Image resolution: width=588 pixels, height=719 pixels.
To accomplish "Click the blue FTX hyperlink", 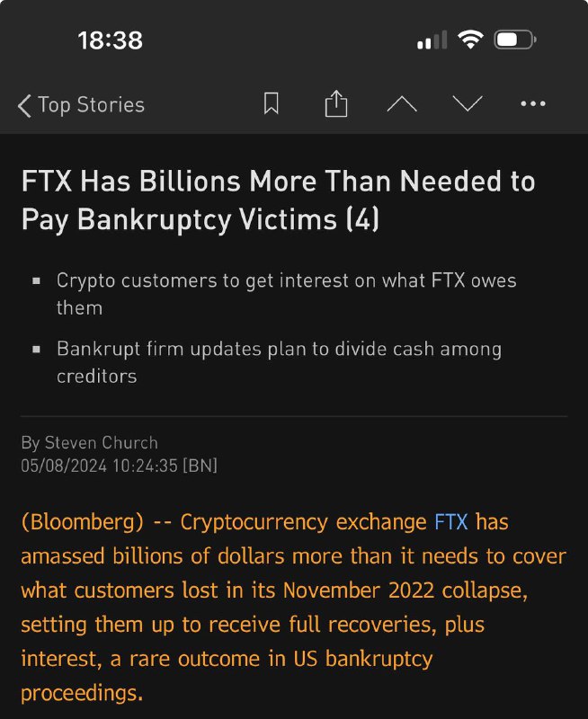I will (450, 522).
